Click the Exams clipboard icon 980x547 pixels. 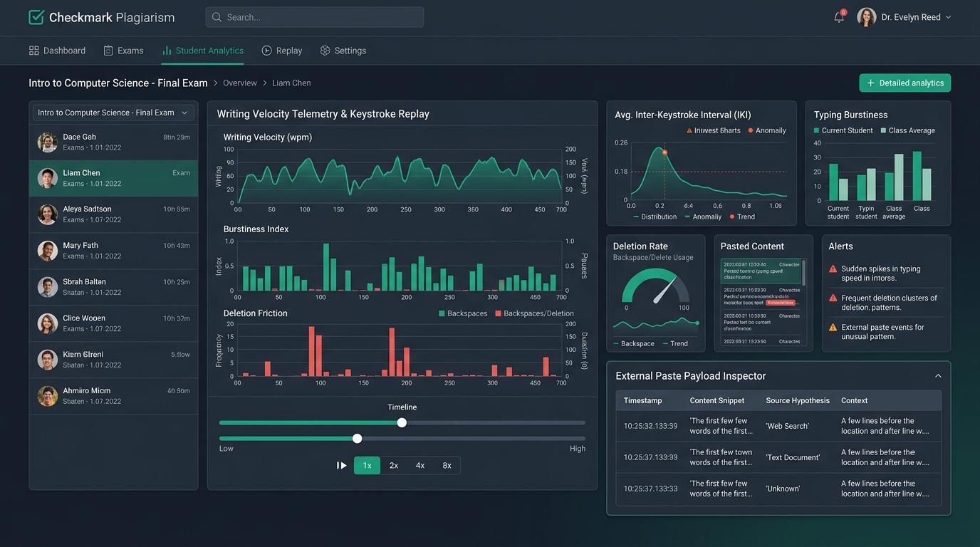pos(108,51)
